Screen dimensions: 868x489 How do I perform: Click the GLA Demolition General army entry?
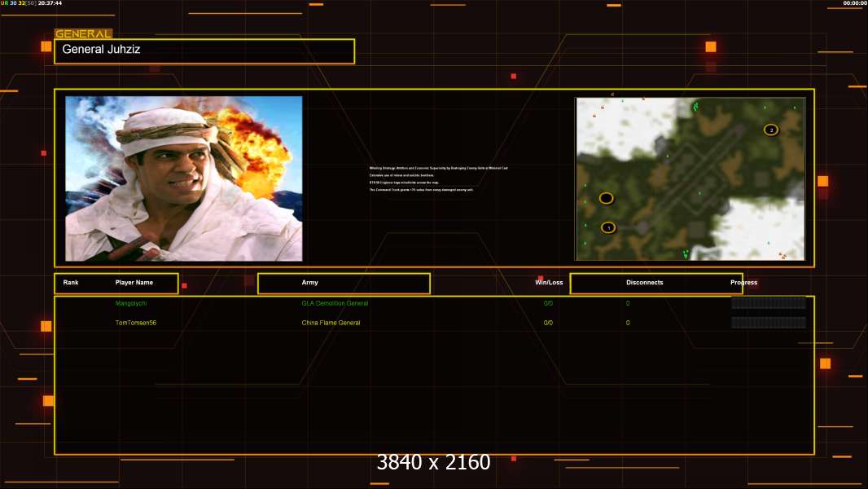click(335, 303)
